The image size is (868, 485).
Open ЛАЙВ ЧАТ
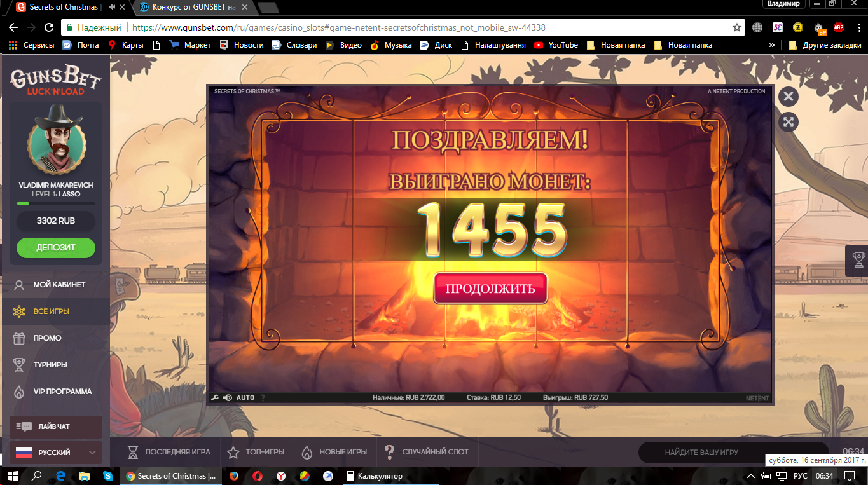(56, 427)
